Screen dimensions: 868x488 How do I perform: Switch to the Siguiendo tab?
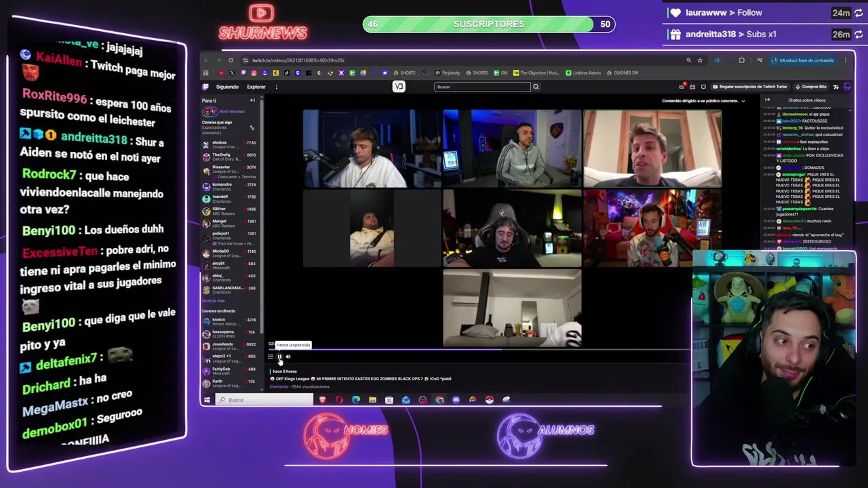coord(227,87)
